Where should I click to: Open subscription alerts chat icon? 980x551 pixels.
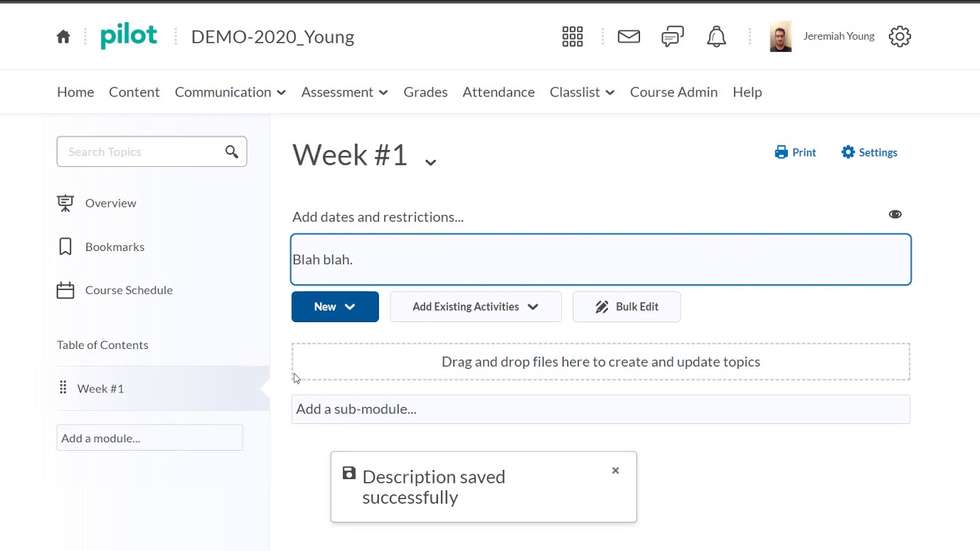(672, 37)
